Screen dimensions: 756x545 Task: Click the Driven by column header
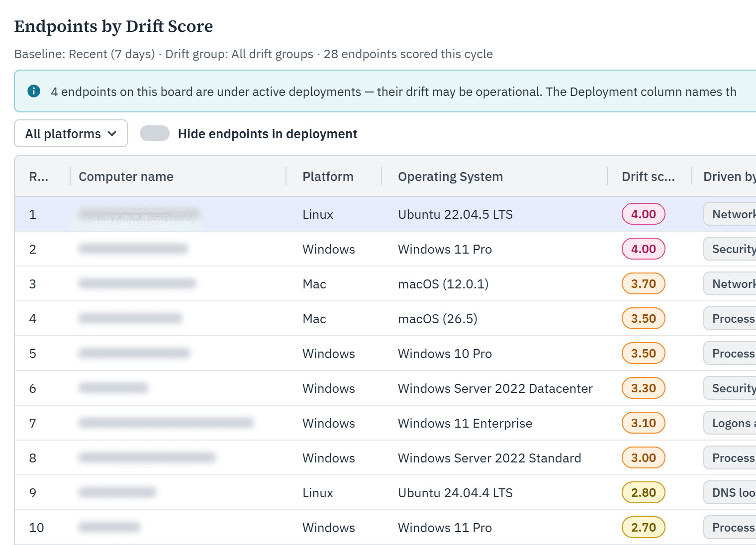729,177
